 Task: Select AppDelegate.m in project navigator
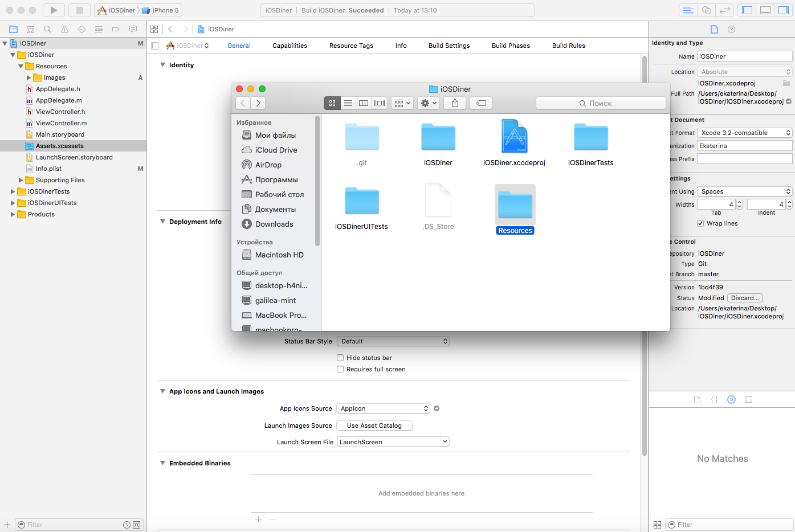coord(59,100)
